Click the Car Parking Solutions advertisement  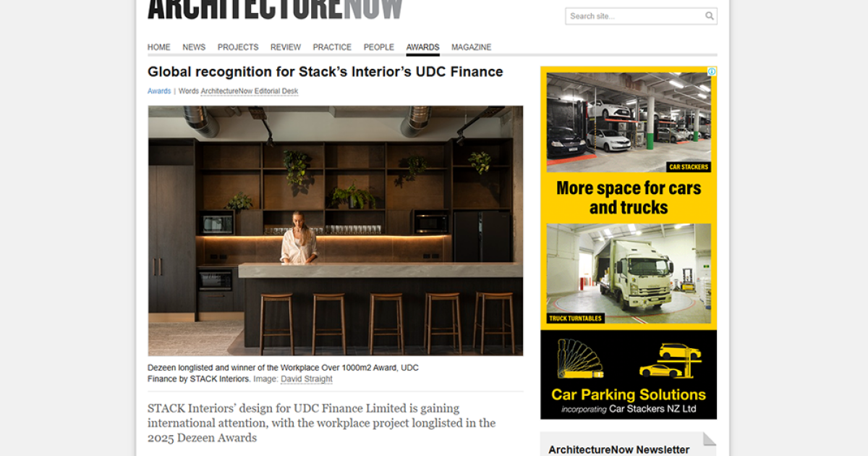(x=628, y=375)
